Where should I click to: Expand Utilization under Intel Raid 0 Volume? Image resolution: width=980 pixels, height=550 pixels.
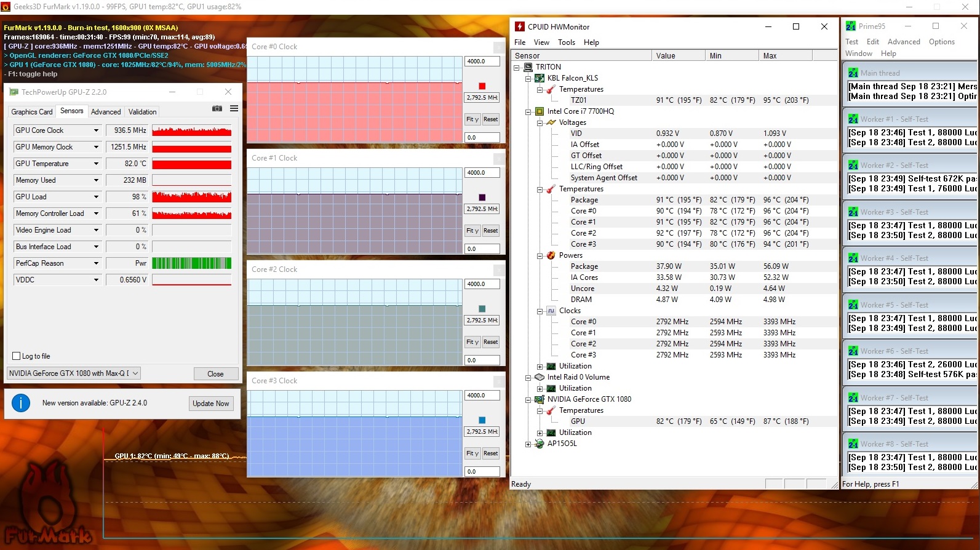540,388
